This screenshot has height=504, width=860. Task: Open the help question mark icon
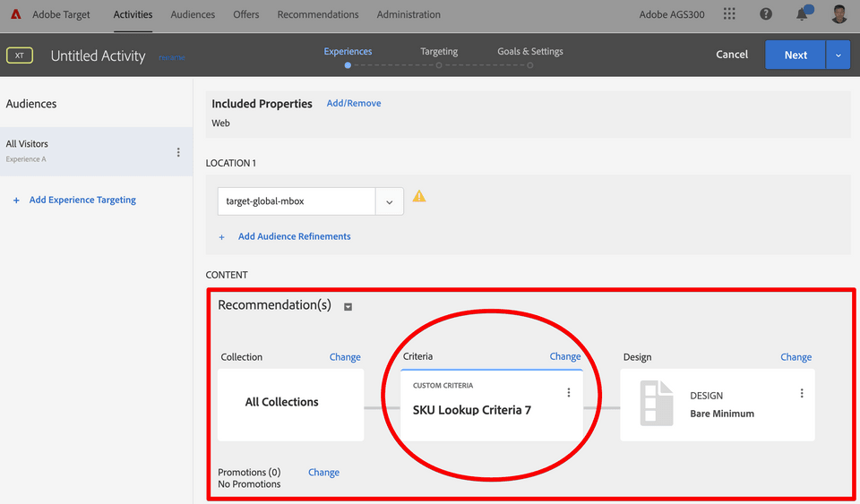click(766, 14)
